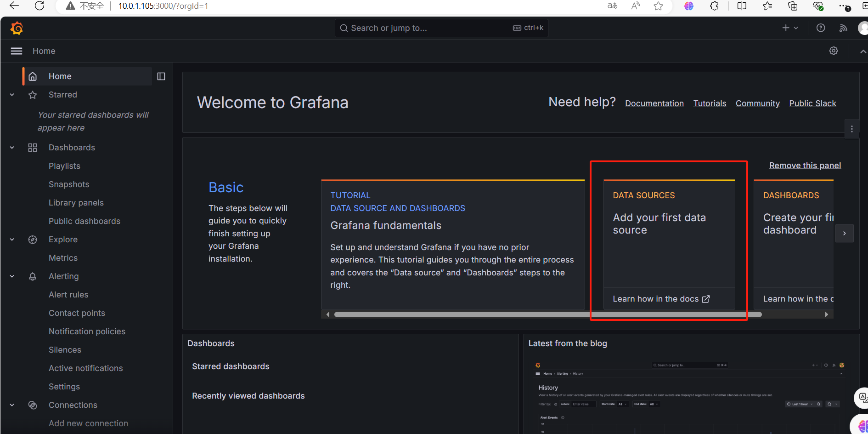
Task: Click the external link icon on docs
Action: pyautogui.click(x=706, y=299)
